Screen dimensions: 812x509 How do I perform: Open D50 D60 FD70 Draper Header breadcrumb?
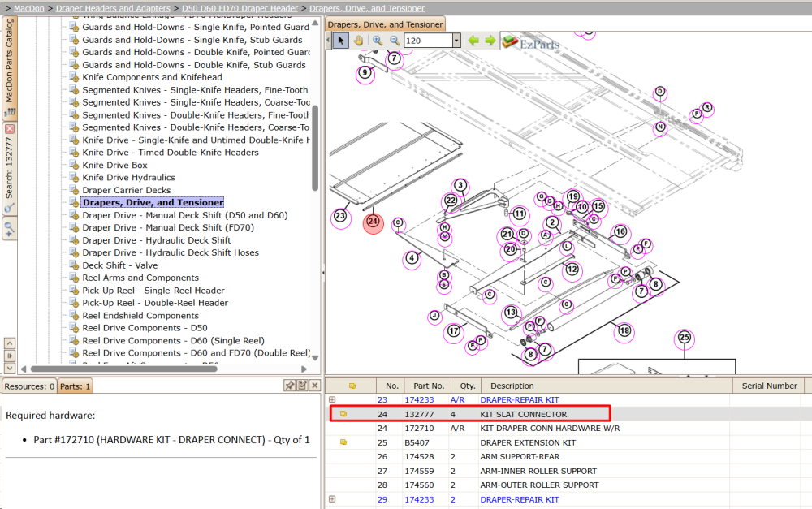click(x=240, y=8)
